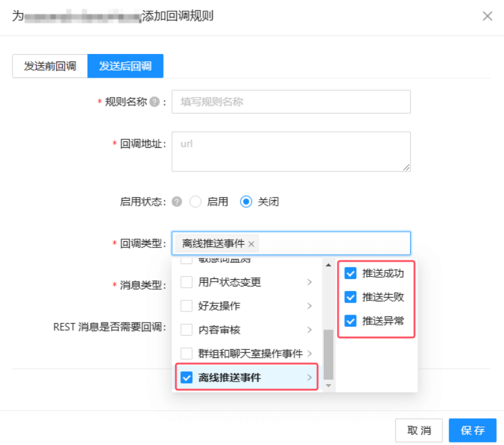
Task: Expand the 好友操作 submenu arrow
Action: [309, 306]
